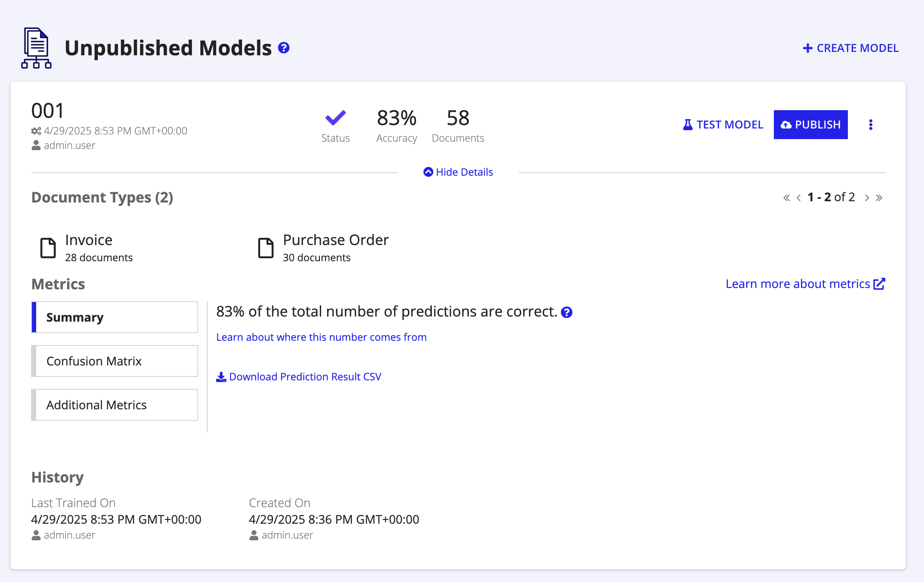Click the external link icon after metrics
This screenshot has width=924, height=582.
coord(879,284)
